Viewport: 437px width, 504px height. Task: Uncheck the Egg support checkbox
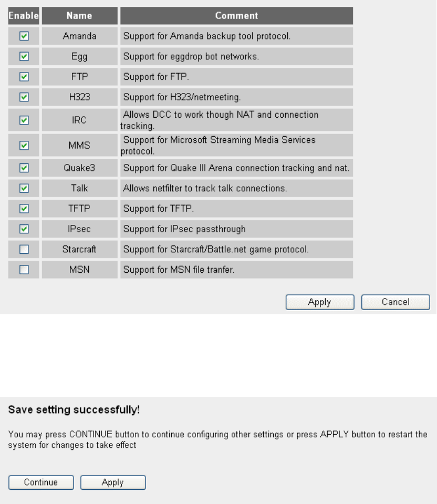point(24,56)
